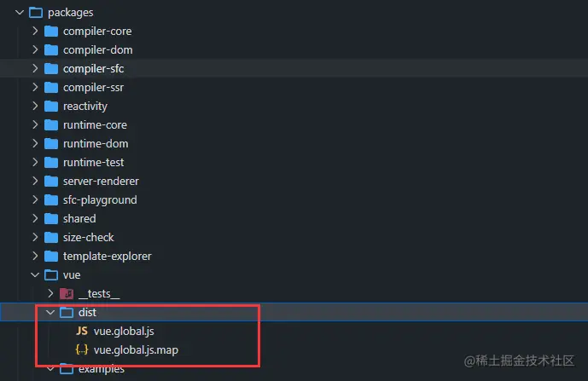
Task: Click the __tests__ folder icon
Action: (67, 294)
